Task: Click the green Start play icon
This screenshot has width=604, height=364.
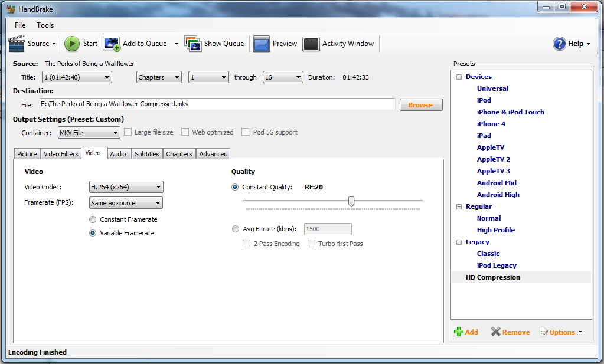Action: (x=71, y=44)
